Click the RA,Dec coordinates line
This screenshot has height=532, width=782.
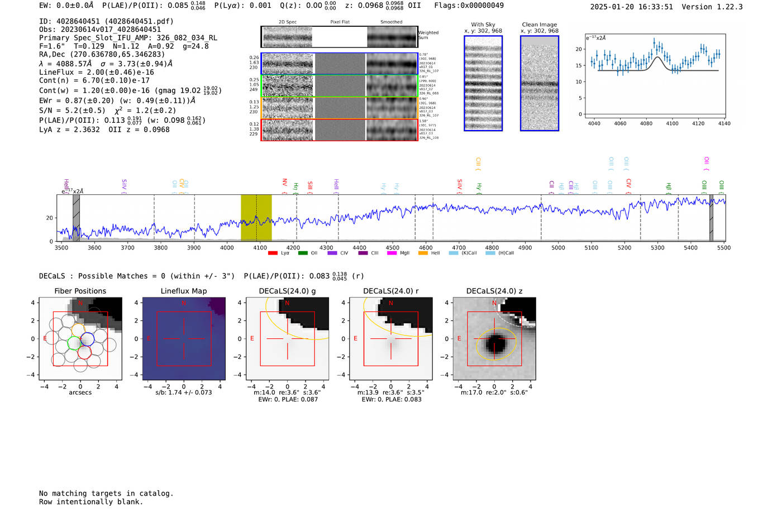point(102,54)
